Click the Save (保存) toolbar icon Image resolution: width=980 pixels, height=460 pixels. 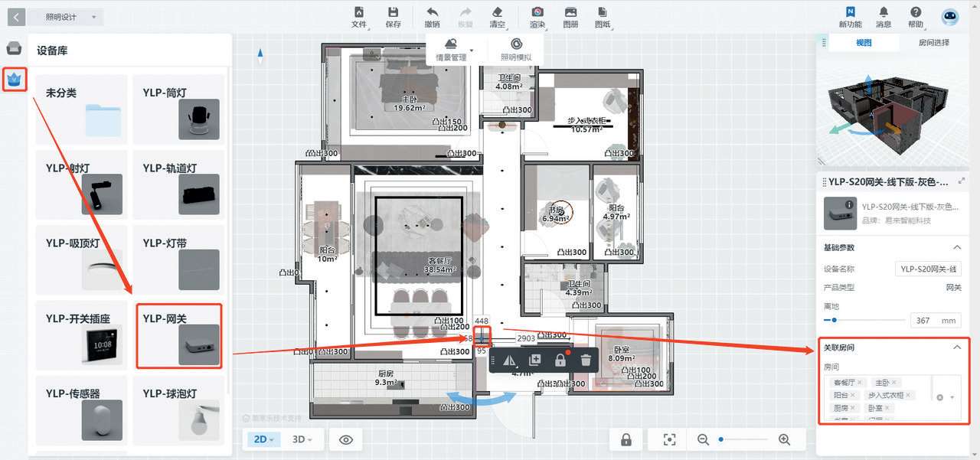click(x=393, y=13)
